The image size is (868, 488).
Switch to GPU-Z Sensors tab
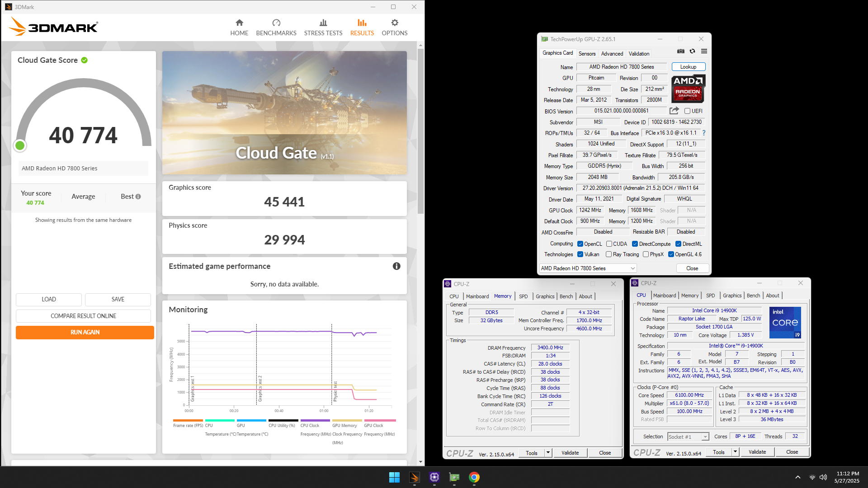[587, 54]
